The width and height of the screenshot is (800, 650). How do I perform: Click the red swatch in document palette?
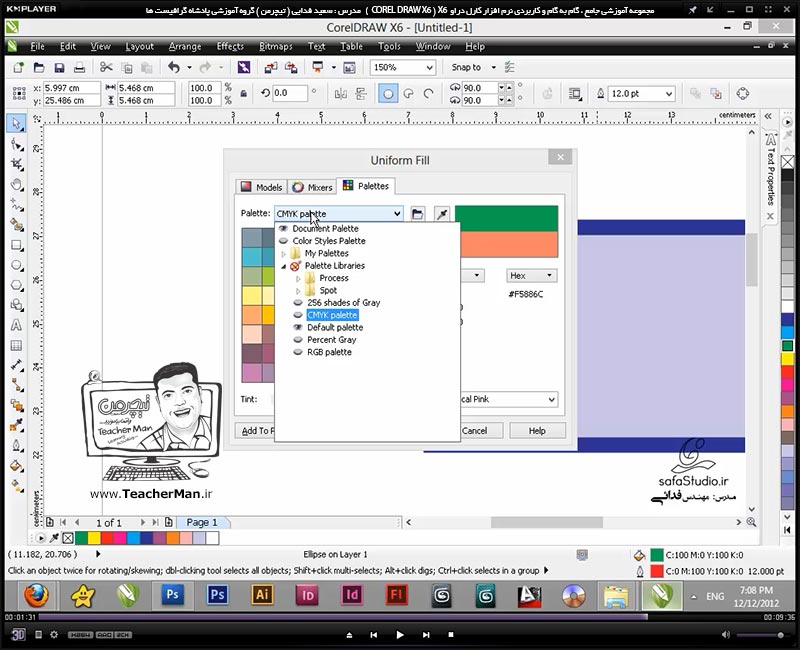[107, 538]
